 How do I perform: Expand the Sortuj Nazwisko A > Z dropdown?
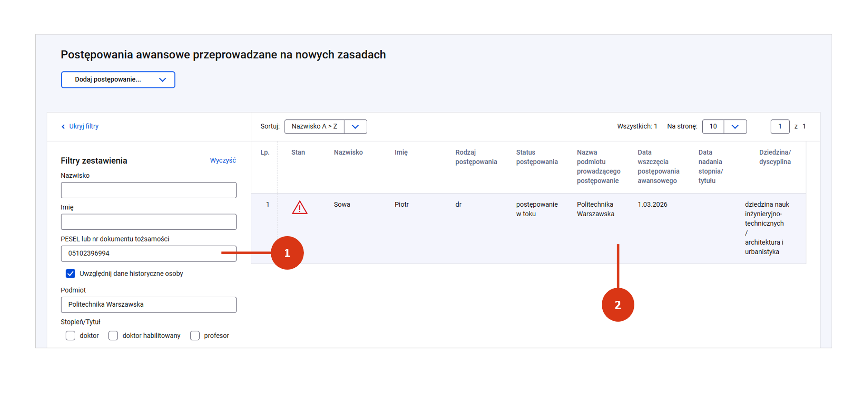pyautogui.click(x=355, y=127)
